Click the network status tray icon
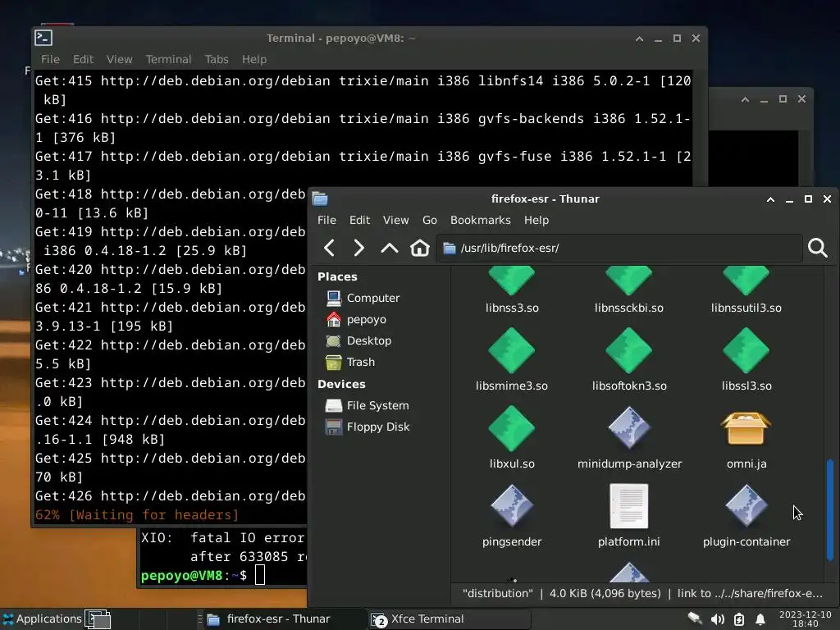Image resolution: width=840 pixels, height=630 pixels. [x=695, y=619]
